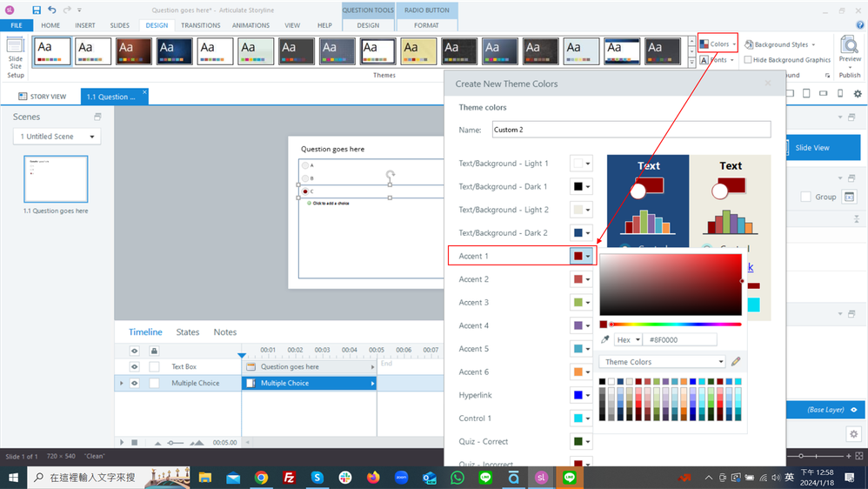868x489 pixels.
Task: Click the Undo arrow icon
Action: (x=52, y=10)
